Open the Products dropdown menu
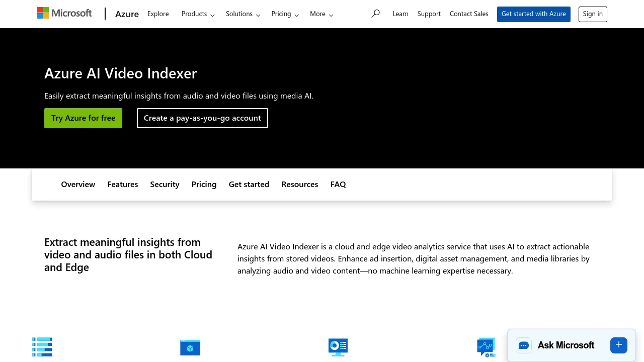This screenshot has width=644, height=362. pos(198,14)
